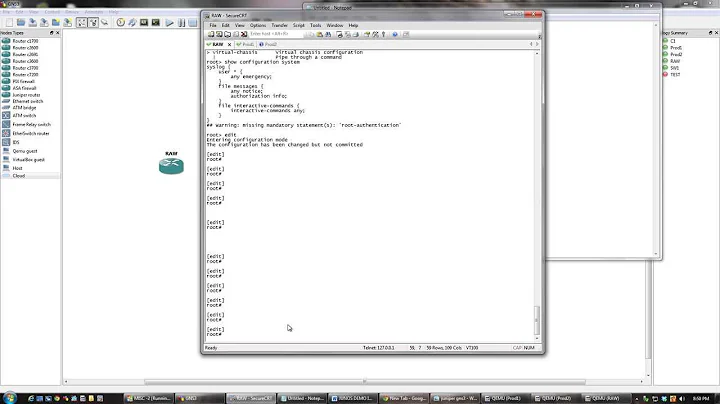Switch to the Prod1 session tab
This screenshot has height=404, width=720.
point(245,45)
